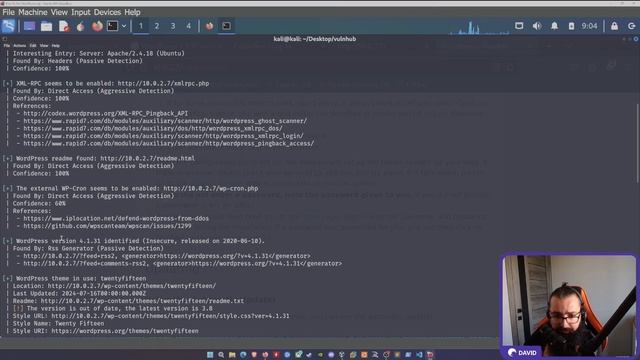Click the wp-cron.php URL in the terminal

(211, 189)
